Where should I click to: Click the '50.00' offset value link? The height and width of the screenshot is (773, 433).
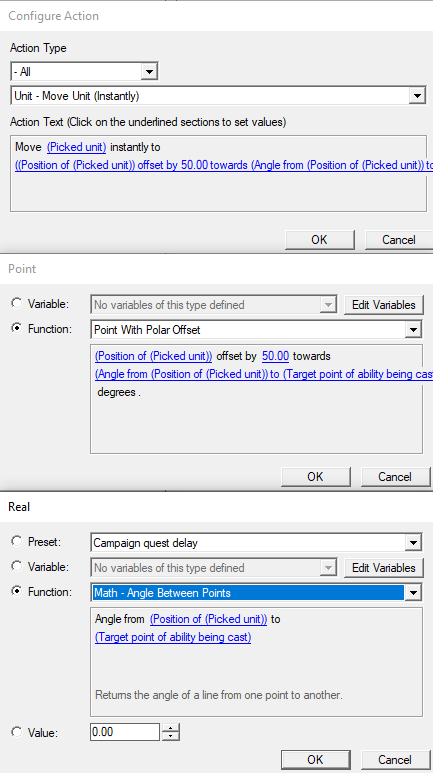tap(275, 356)
